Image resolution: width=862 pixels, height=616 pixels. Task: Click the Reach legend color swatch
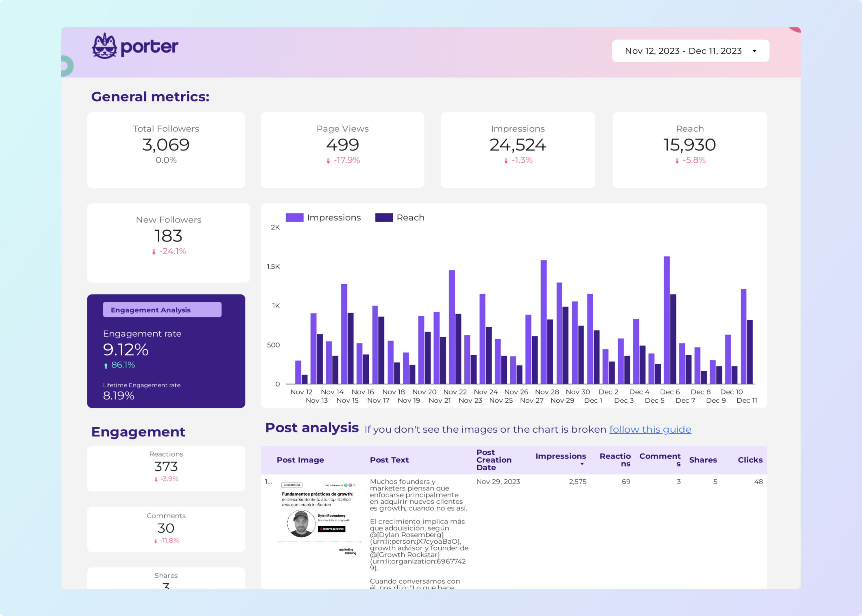[x=384, y=217]
